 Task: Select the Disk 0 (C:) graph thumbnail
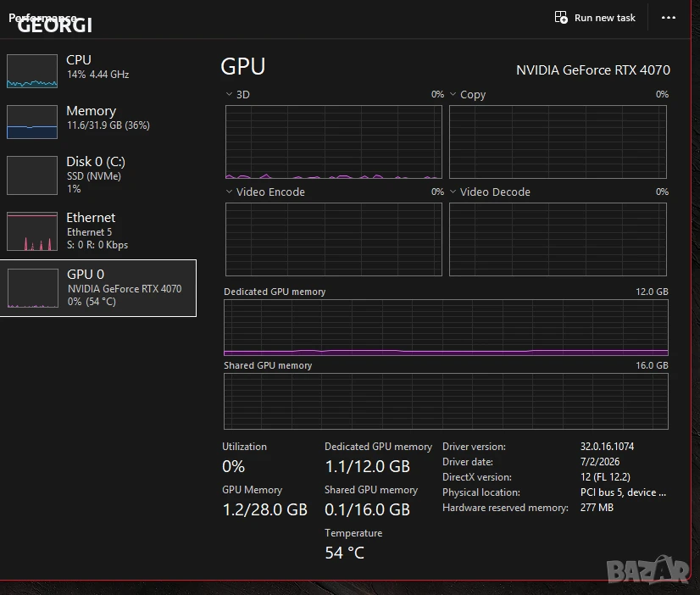pos(32,175)
